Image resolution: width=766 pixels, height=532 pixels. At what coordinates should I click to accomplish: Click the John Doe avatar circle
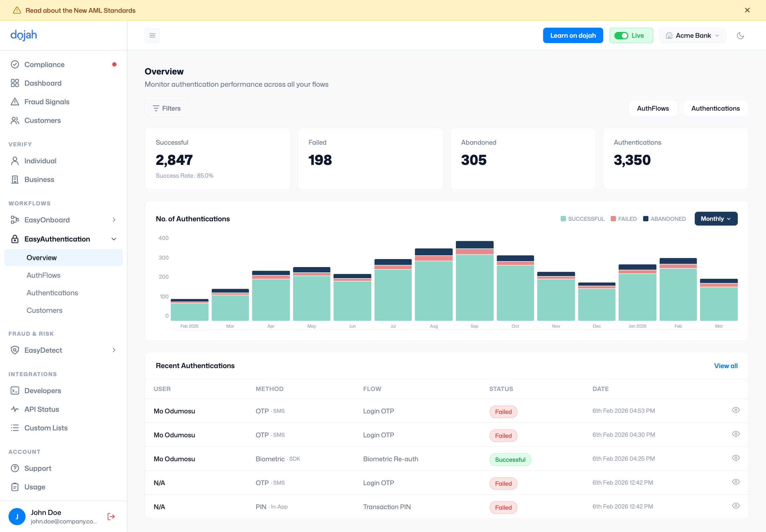tap(17, 516)
